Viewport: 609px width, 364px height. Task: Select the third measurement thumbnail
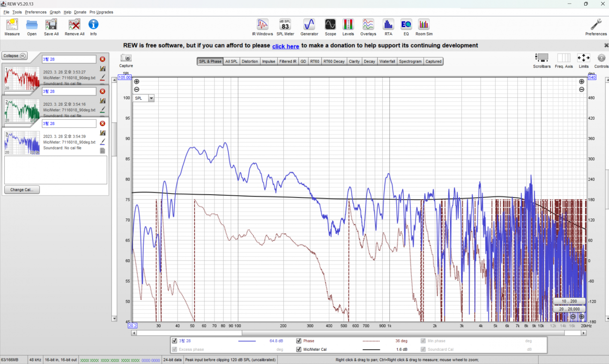coord(22,143)
